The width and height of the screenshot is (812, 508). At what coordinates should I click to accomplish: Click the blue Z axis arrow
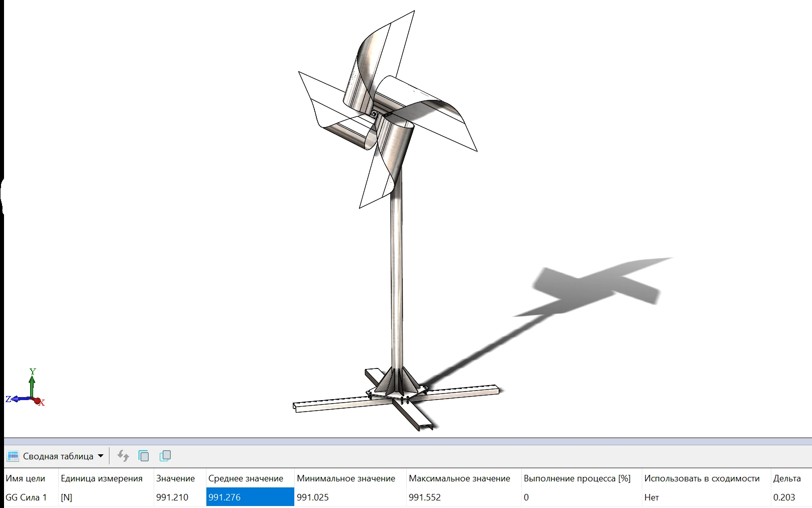(x=19, y=399)
